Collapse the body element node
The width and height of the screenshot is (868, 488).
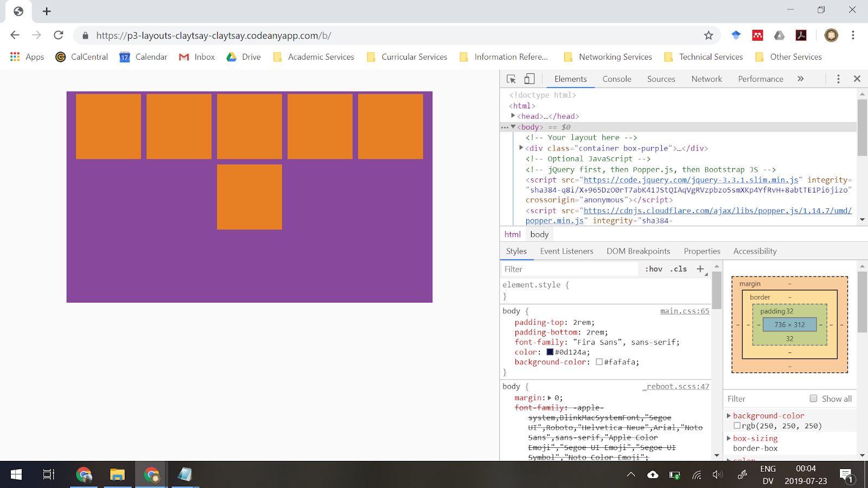[513, 127]
